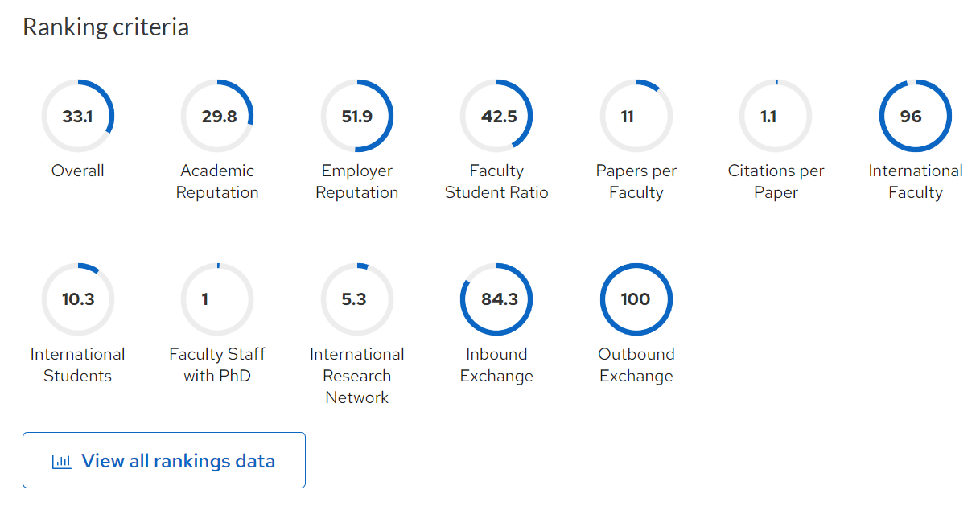Select the International Research Network 5.3 circle
The height and width of the screenshot is (527, 980).
357,299
